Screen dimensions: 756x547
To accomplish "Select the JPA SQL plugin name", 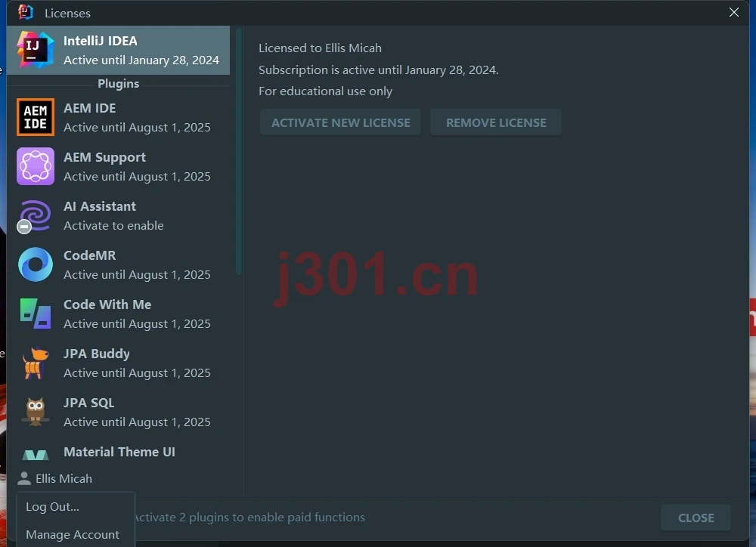I will click(89, 403).
